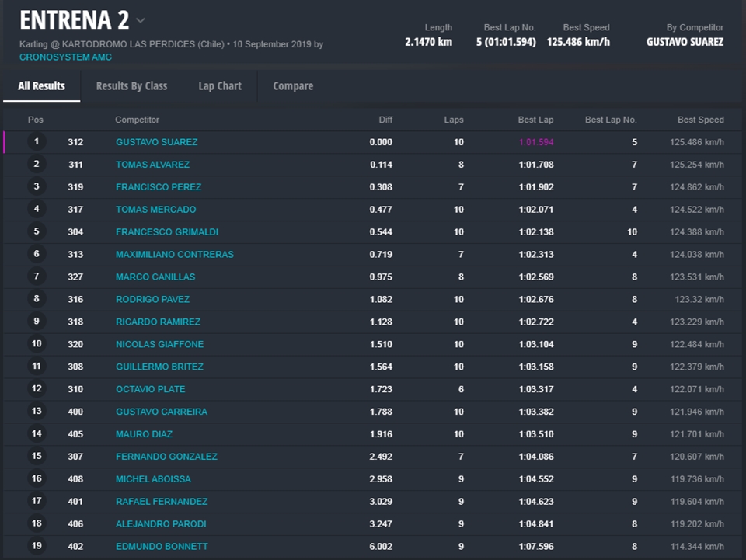
Task: Open EDMUNDO BONNETT competitor link
Action: tap(162, 547)
